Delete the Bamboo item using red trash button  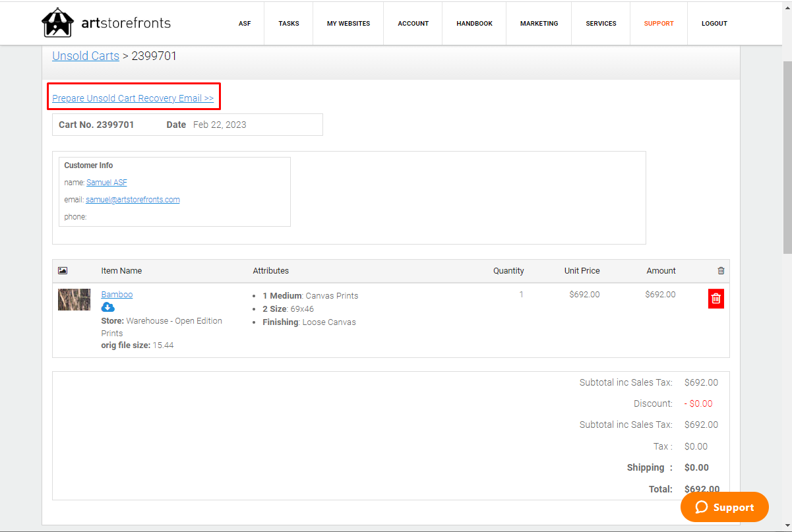[716, 299]
